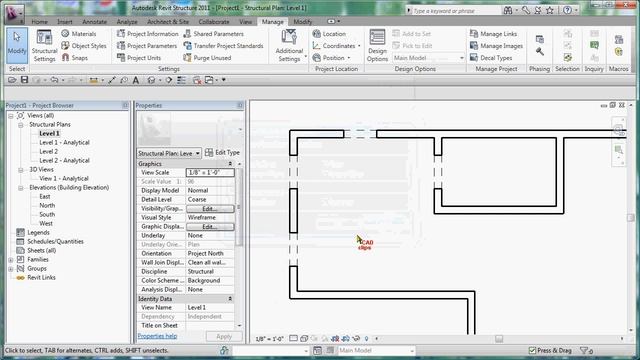Click view scale 1/8" = 1'-0" control
640x360 pixels.
tap(269, 339)
